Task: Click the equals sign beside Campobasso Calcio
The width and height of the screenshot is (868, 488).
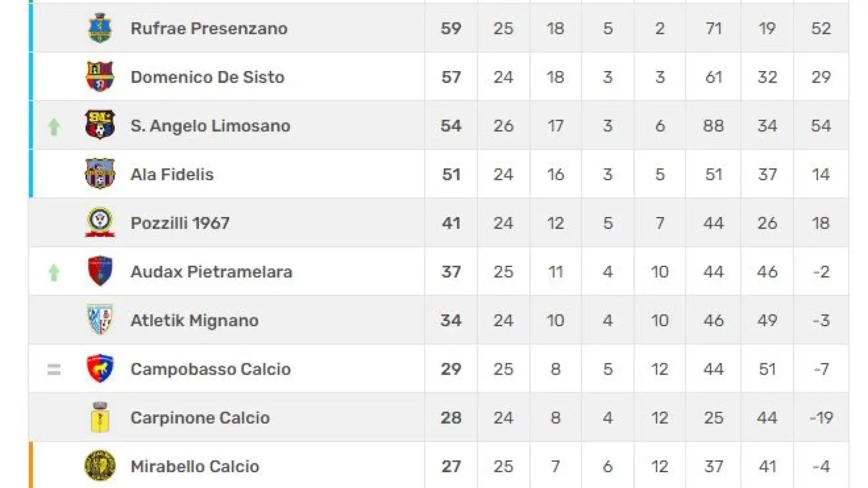Action: (54, 370)
